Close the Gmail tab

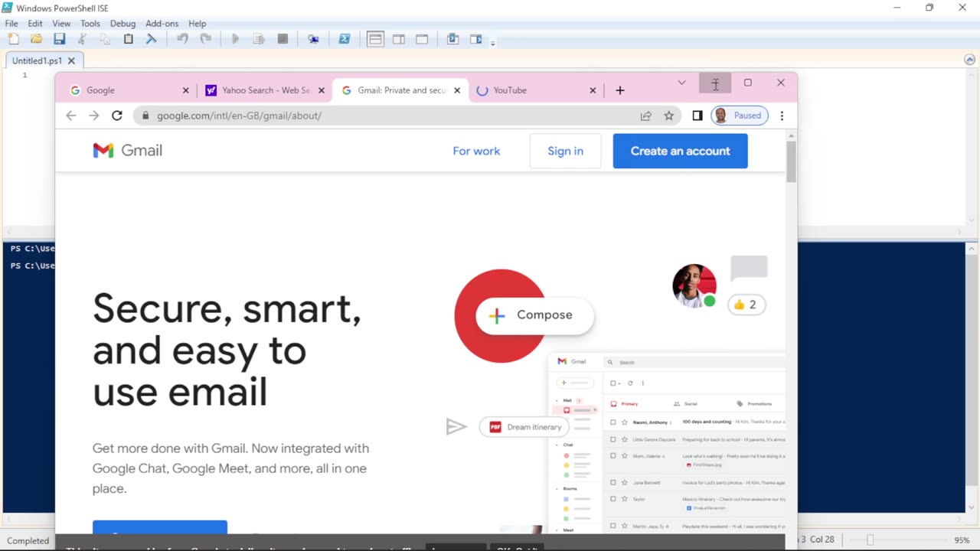(457, 90)
